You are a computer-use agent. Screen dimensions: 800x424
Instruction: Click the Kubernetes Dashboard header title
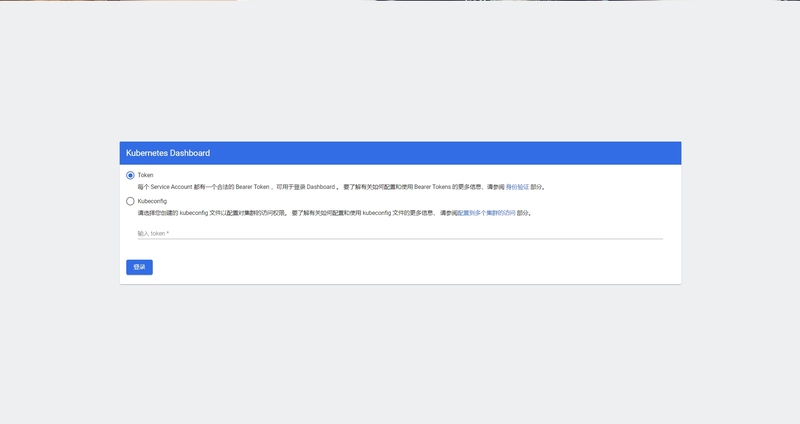click(168, 153)
